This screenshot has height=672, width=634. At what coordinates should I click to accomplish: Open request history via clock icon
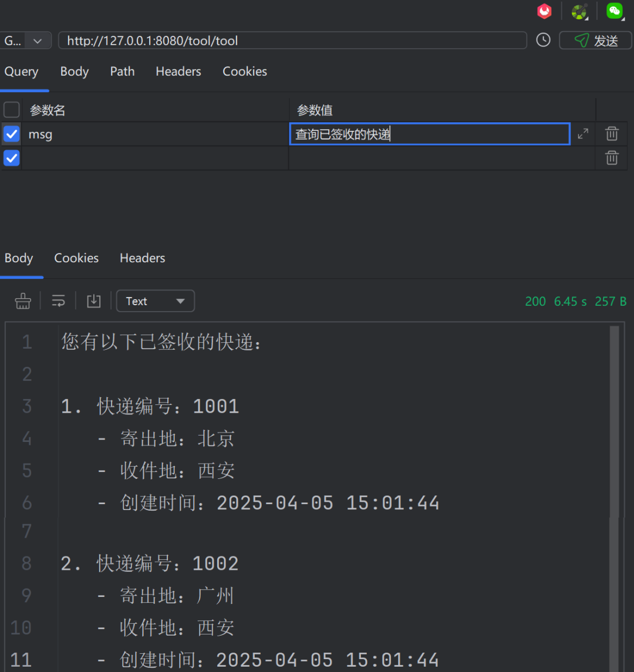click(x=543, y=40)
